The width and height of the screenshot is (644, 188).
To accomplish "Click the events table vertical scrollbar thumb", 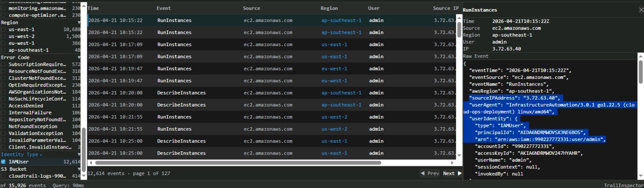I will pyautogui.click(x=459, y=29).
